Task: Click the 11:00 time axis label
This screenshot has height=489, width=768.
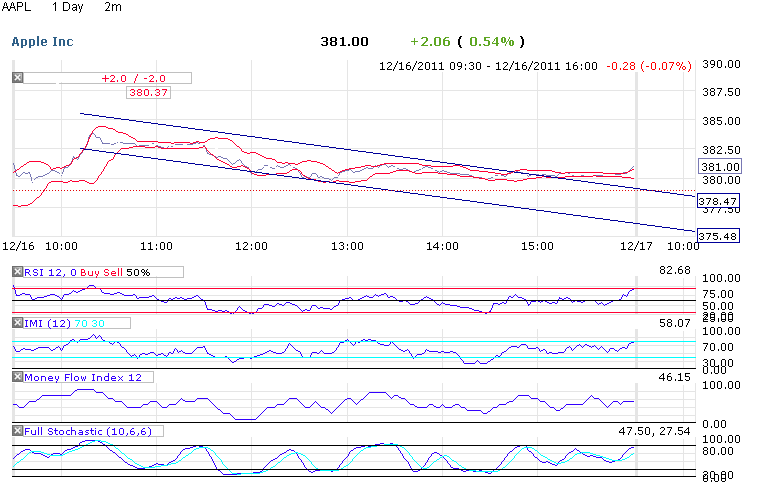Action: tap(156, 246)
